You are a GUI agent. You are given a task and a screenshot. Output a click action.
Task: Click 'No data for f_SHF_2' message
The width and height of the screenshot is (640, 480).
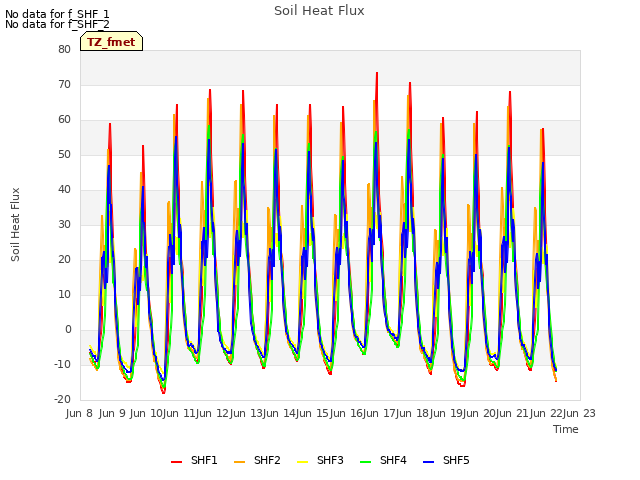click(57, 24)
